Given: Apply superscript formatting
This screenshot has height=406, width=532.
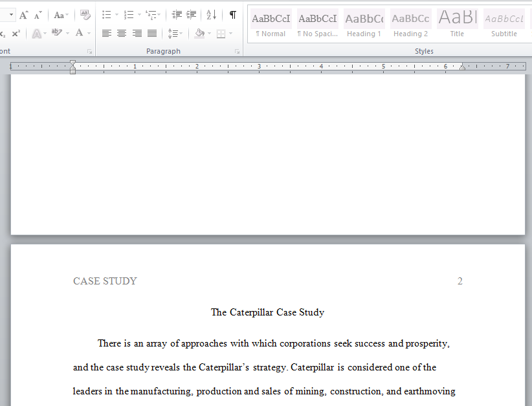Looking at the screenshot, I should pyautogui.click(x=16, y=34).
